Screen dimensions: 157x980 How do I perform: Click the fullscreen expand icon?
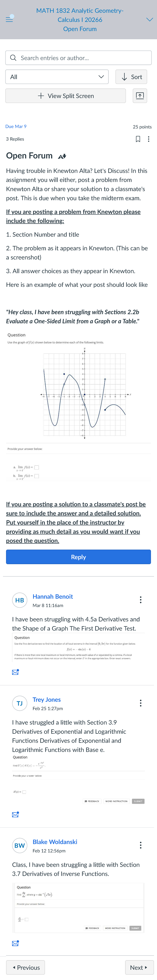(140, 96)
